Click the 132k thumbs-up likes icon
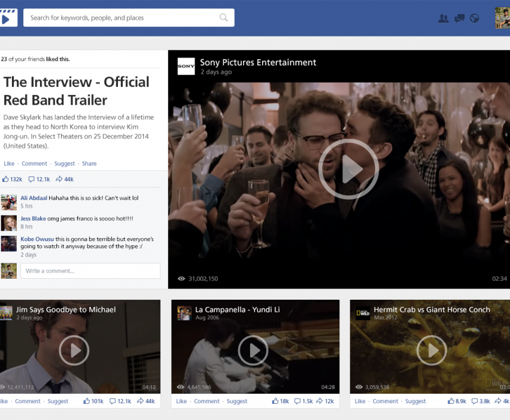510x420 pixels. point(6,179)
